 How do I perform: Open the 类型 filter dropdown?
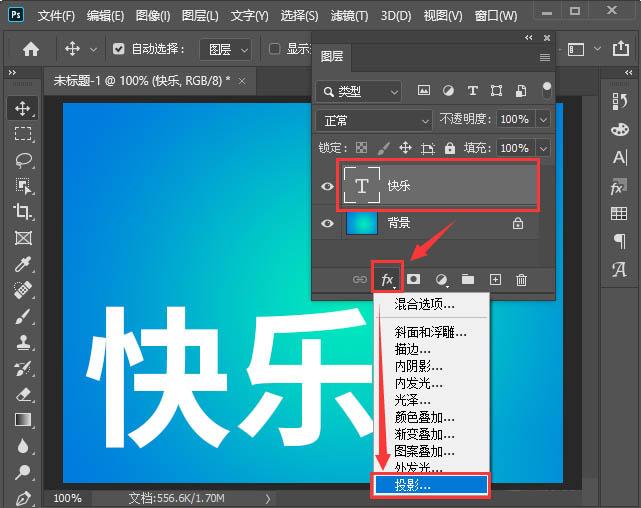(359, 92)
